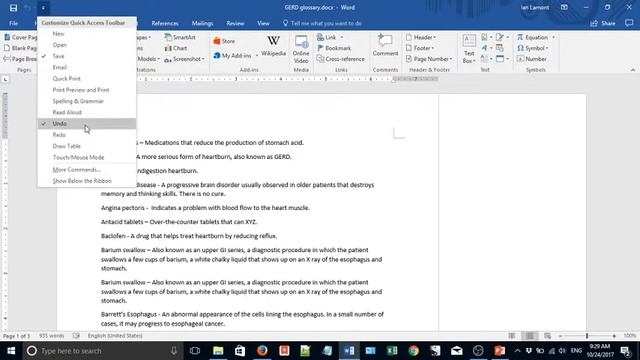Select Show Below the Ribbon
This screenshot has width=640, height=360.
[x=87, y=181]
